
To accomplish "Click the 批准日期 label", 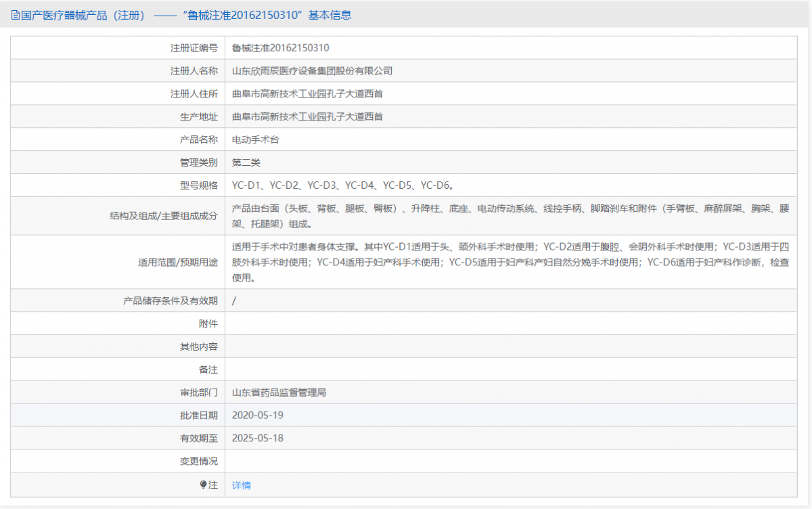I will point(199,415).
